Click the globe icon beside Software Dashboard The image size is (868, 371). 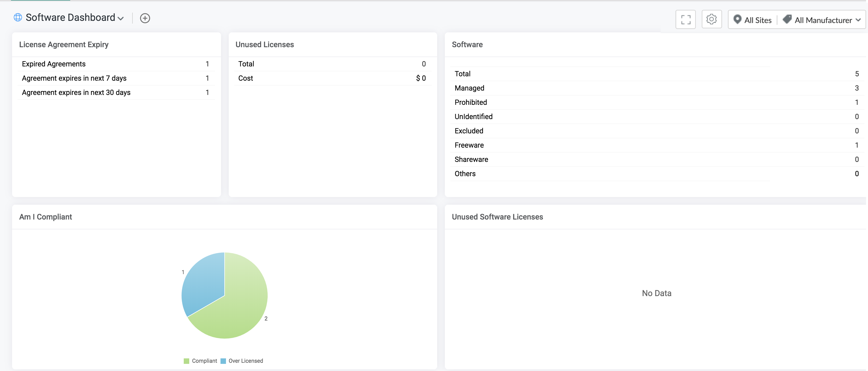pos(18,18)
